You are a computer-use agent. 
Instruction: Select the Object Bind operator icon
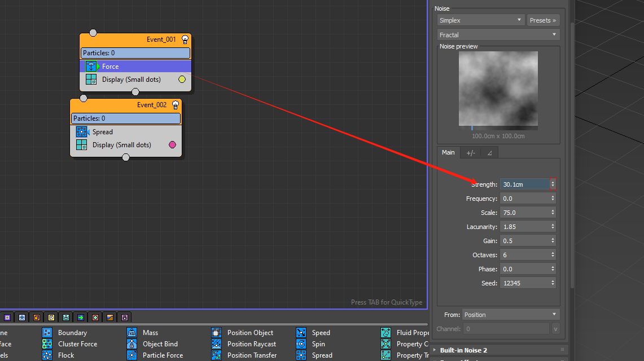pos(132,344)
